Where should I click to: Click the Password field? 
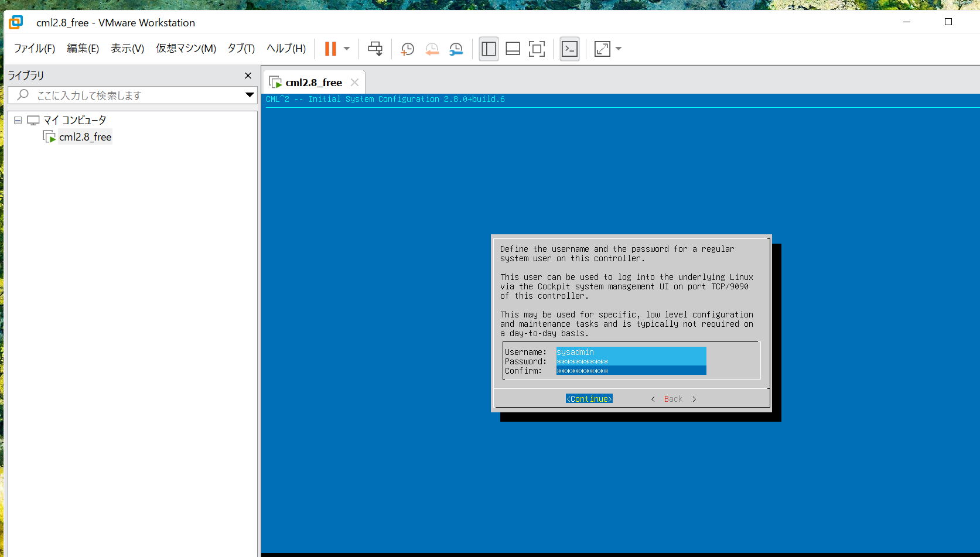coord(631,361)
